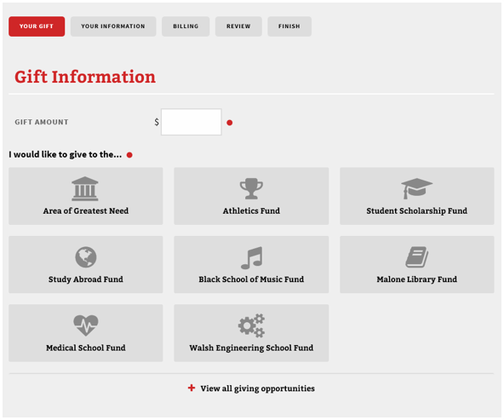Viewport: 504px width, 420px height.
Task: Select the music note icon
Action: [252, 257]
